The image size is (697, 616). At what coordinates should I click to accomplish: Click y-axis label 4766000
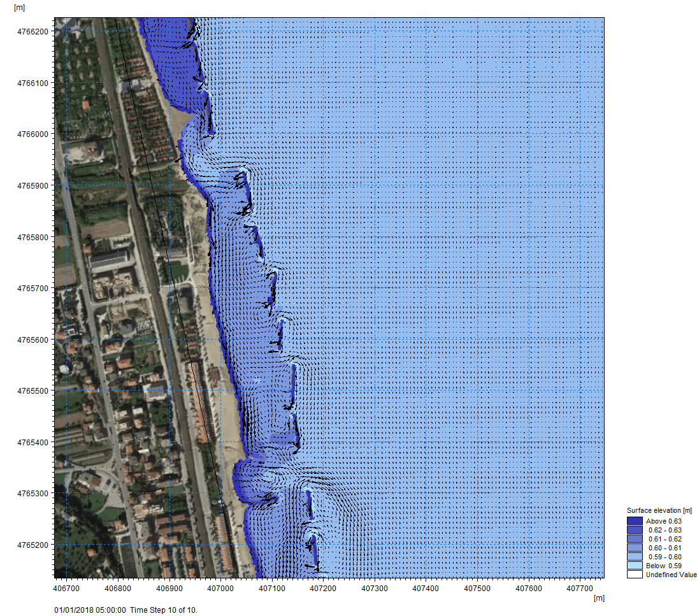pos(32,134)
